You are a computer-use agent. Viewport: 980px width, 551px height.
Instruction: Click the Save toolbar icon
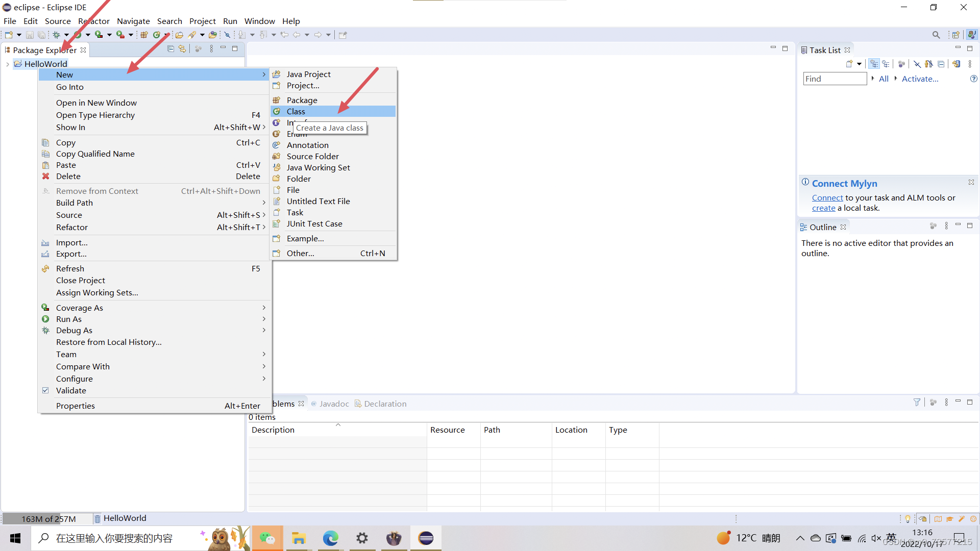click(30, 35)
